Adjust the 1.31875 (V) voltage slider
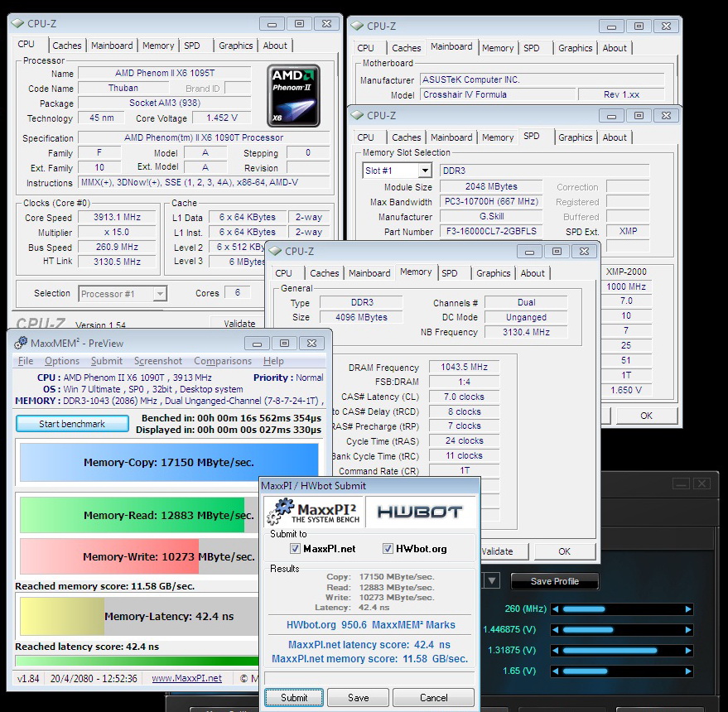This screenshot has height=712, width=728. 622,651
